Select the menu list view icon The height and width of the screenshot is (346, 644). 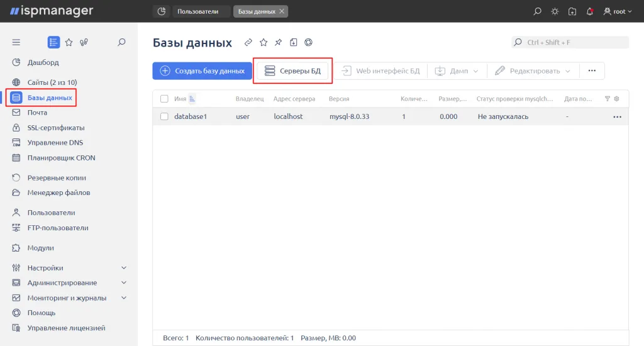click(x=54, y=42)
